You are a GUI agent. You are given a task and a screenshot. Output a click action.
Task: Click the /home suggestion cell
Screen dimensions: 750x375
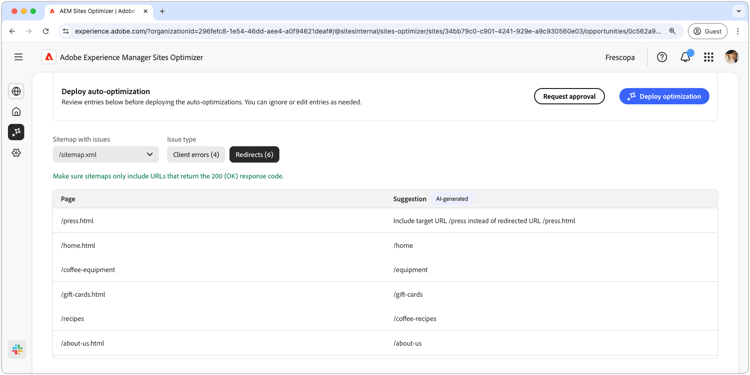click(x=403, y=245)
